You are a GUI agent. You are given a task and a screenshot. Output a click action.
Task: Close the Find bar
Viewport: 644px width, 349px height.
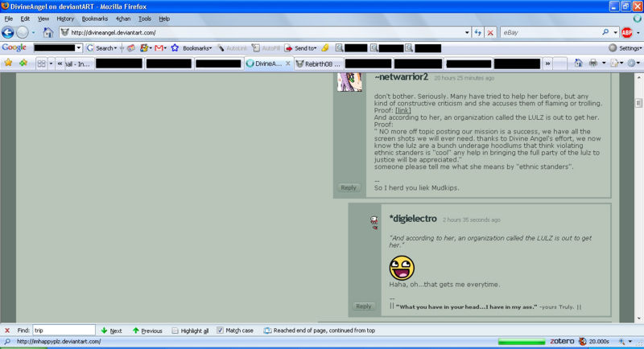coord(6,331)
